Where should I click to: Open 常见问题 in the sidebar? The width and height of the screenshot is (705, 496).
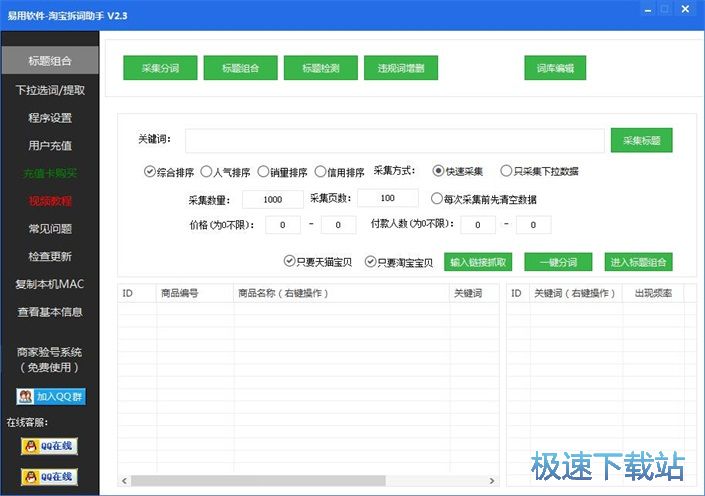(x=49, y=229)
